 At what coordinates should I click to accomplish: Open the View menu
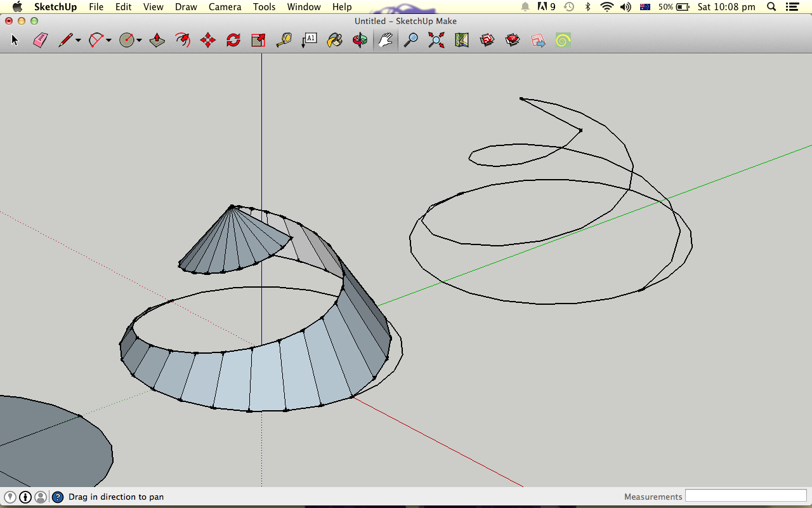coord(154,7)
